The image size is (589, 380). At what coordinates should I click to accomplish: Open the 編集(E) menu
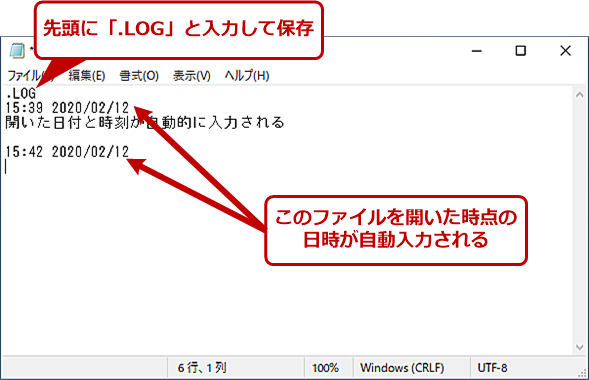87,76
